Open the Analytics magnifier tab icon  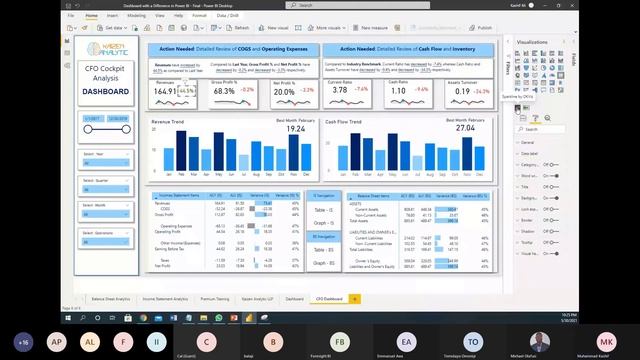[x=547, y=118]
